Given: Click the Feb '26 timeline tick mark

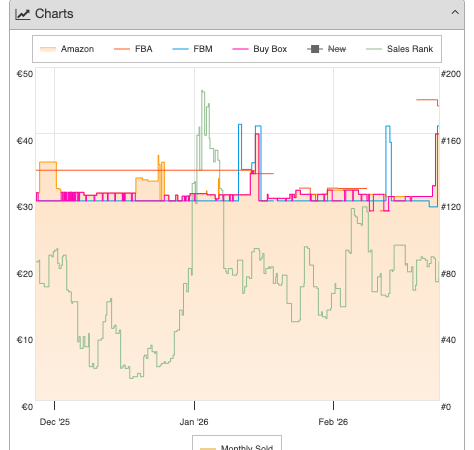Looking at the screenshot, I should pos(333,405).
